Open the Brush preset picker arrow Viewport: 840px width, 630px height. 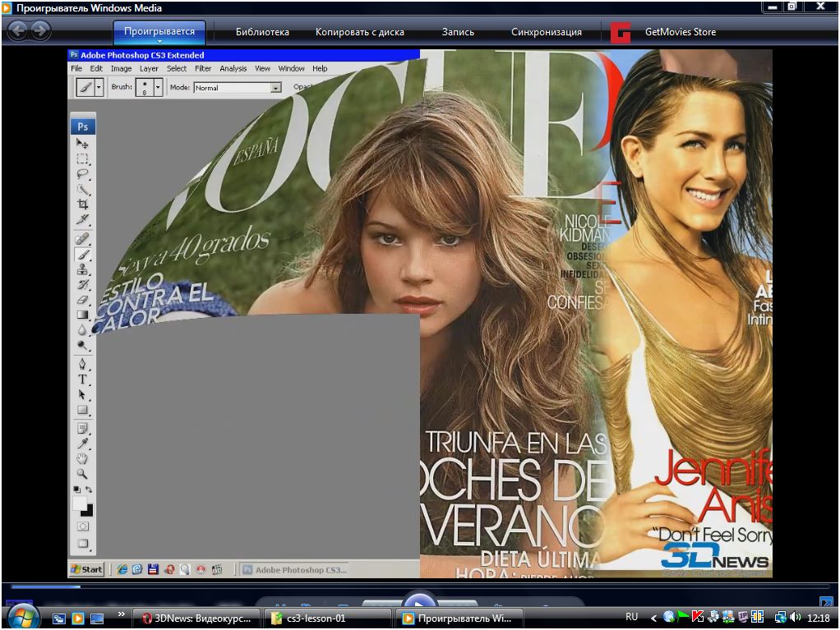tap(158, 87)
